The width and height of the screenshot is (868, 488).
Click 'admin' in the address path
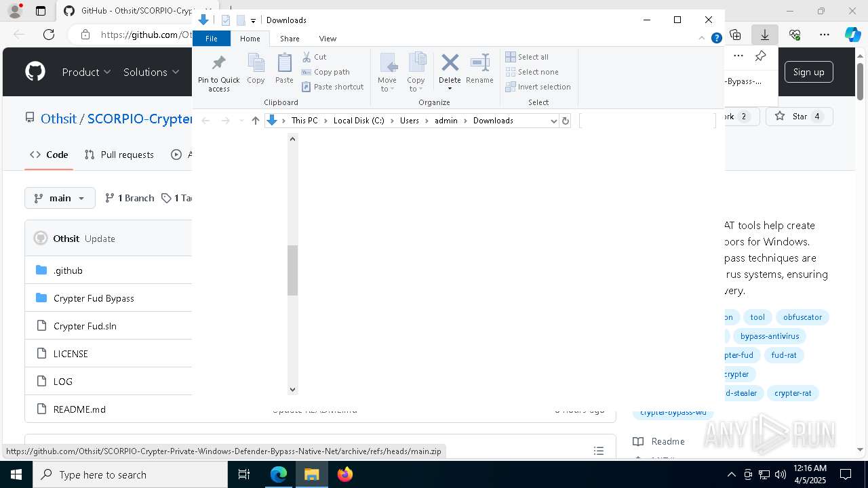click(446, 121)
